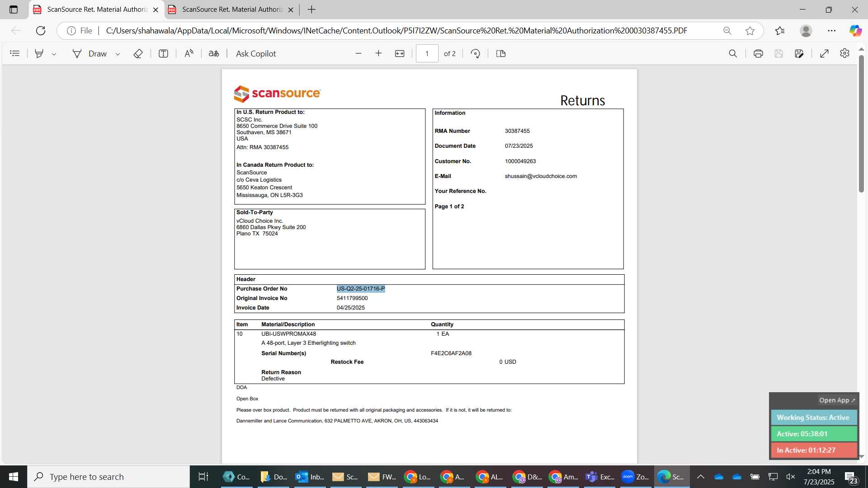The image size is (868, 488).
Task: Open Settings and more menu
Action: (x=832, y=31)
